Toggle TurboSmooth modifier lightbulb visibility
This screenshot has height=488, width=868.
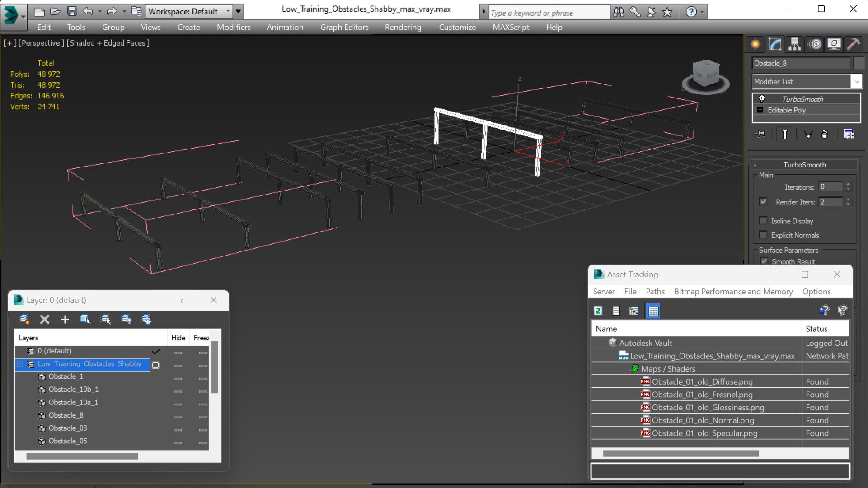click(762, 99)
